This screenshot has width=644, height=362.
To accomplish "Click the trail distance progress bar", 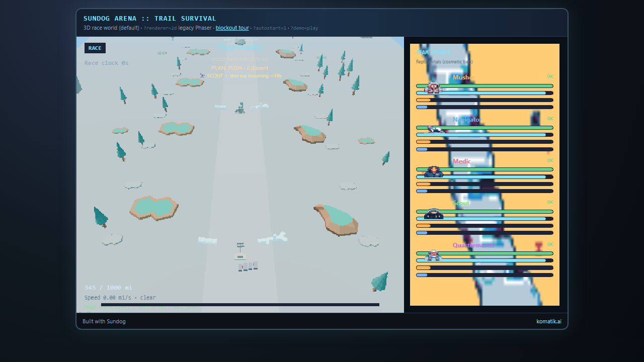I will (x=240, y=305).
